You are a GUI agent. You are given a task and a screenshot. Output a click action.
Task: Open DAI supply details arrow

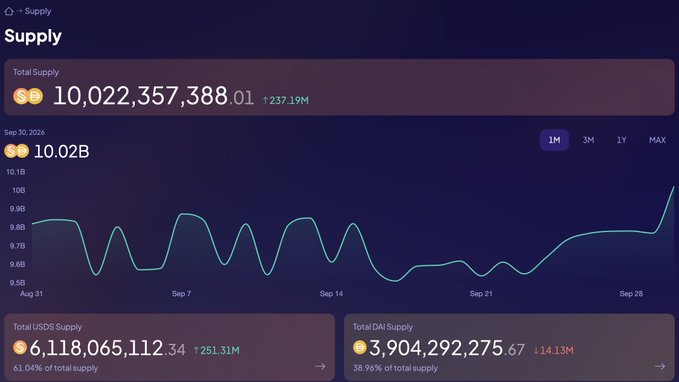pos(660,366)
